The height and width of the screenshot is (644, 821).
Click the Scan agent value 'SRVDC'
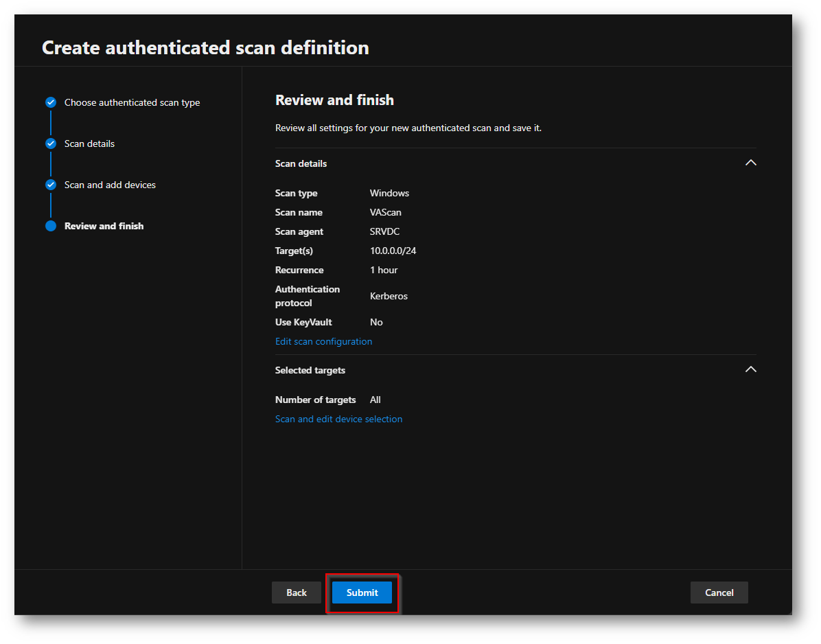385,231
